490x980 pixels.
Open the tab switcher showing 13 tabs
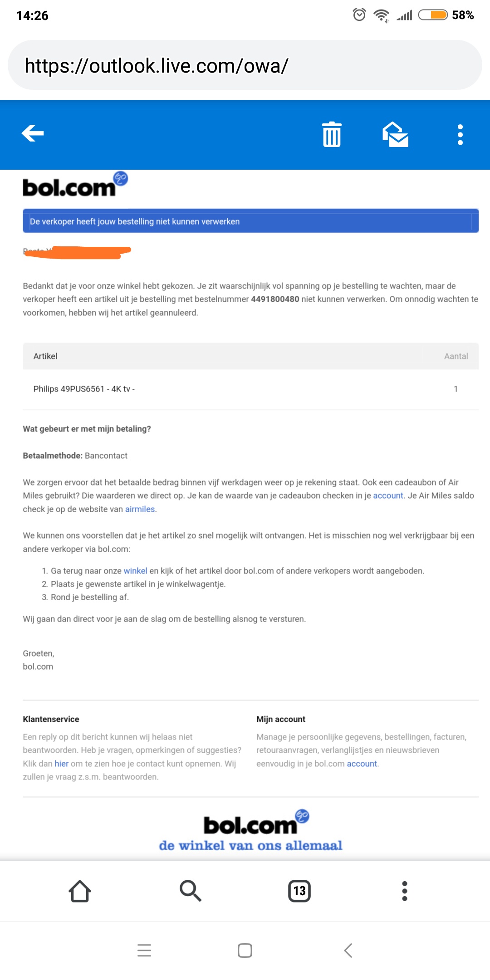tap(299, 891)
